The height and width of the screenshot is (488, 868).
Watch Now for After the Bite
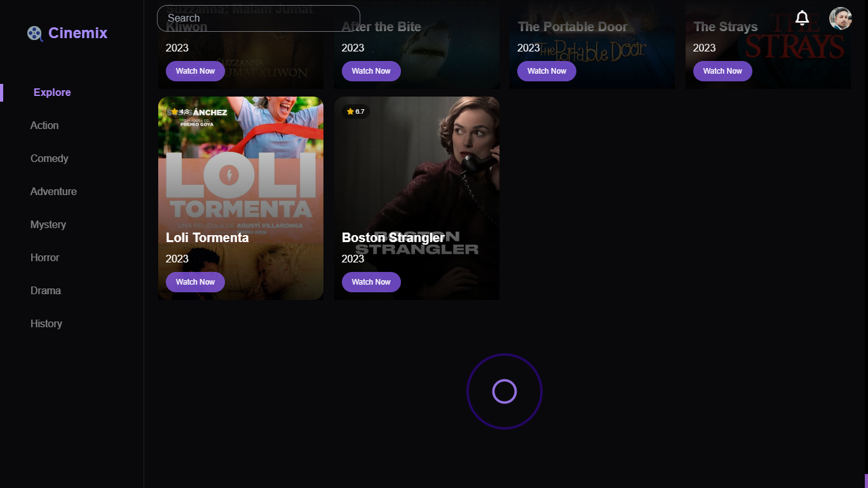(371, 71)
